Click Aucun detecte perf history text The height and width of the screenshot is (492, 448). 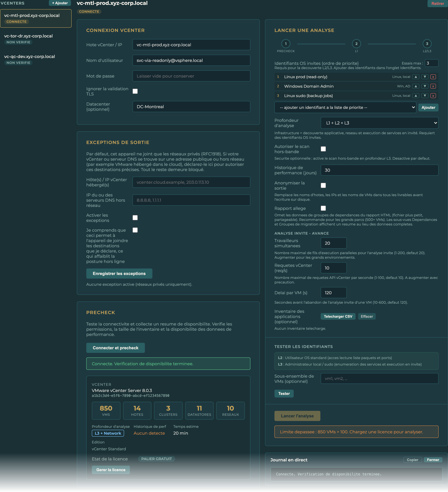click(149, 433)
